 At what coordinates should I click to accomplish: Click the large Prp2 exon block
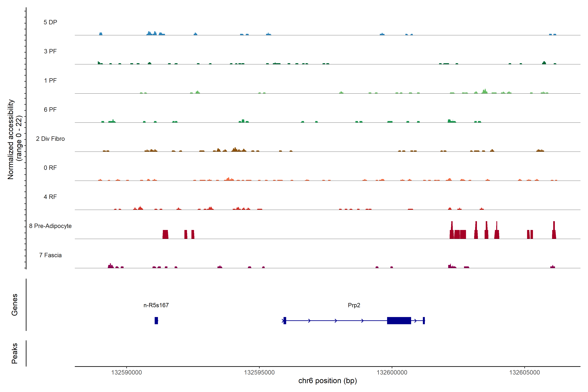399,320
